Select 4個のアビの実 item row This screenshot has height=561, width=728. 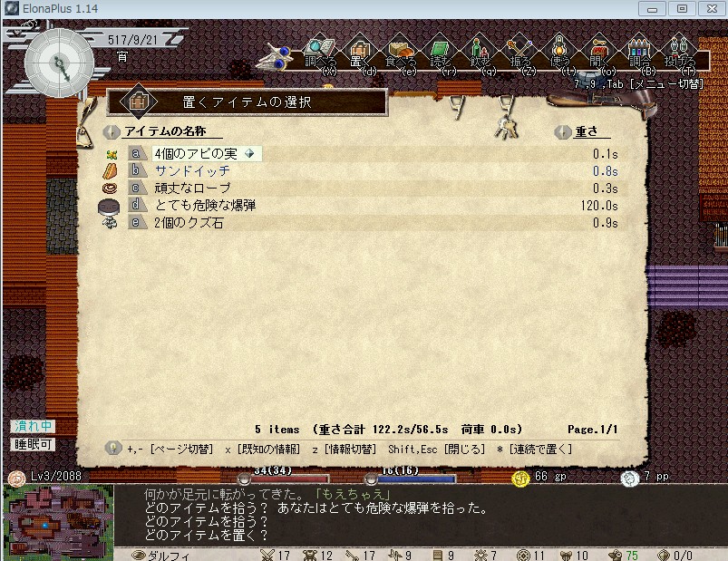pos(362,153)
